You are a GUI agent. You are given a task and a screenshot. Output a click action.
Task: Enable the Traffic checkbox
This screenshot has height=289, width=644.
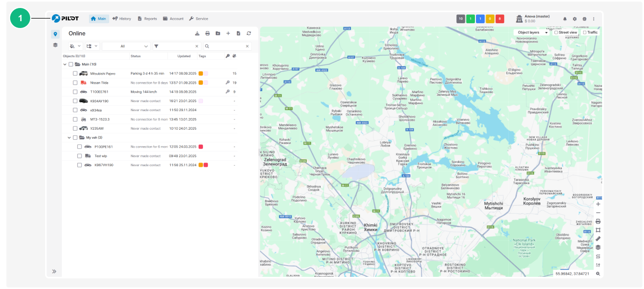(x=585, y=32)
